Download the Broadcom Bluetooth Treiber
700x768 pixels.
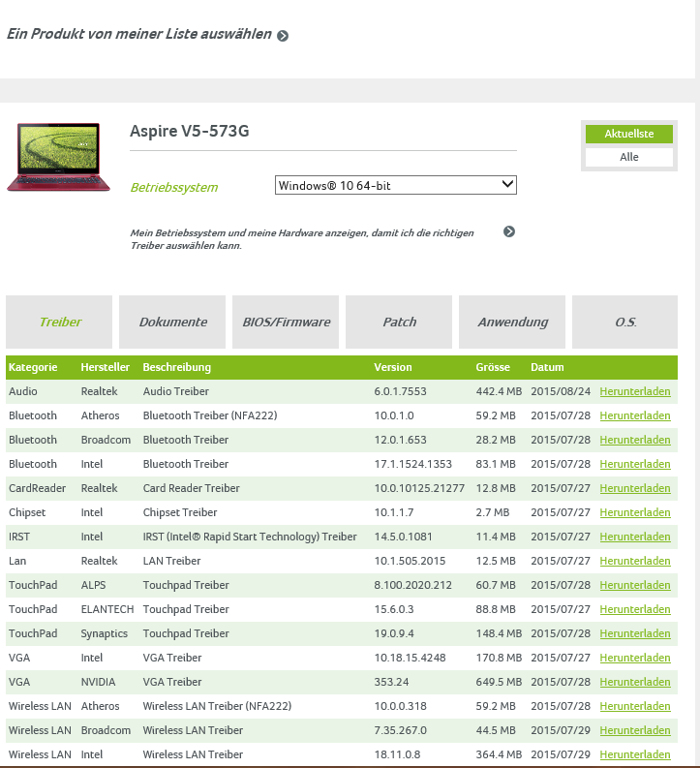(635, 440)
